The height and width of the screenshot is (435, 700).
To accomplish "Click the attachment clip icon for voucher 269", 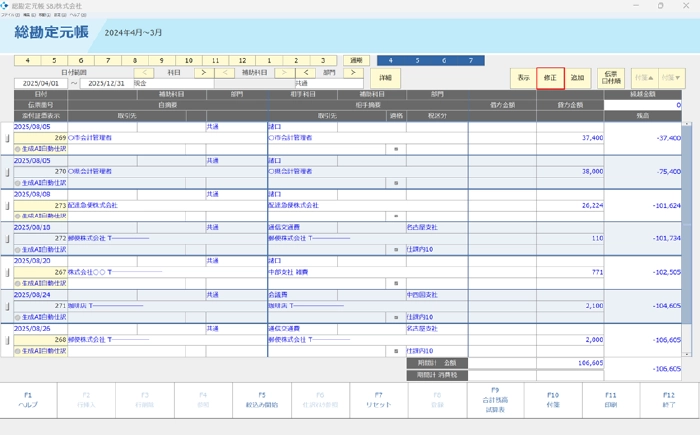I will 7,138.
